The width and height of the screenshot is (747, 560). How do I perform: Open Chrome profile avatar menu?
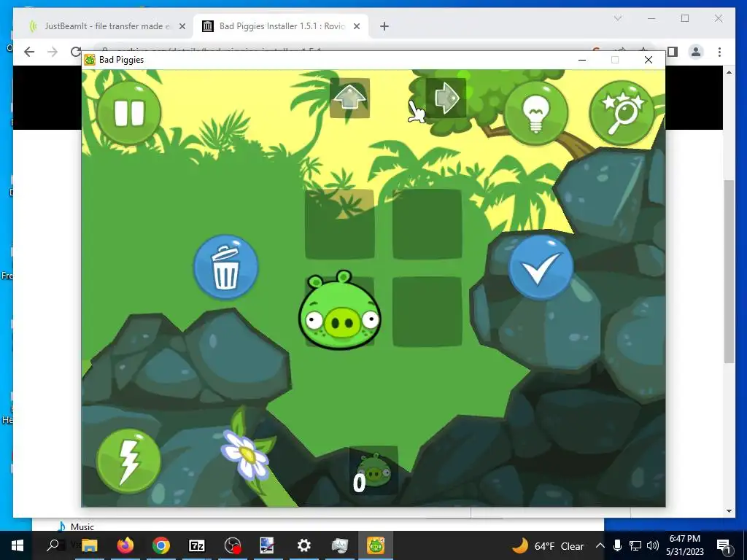695,52
